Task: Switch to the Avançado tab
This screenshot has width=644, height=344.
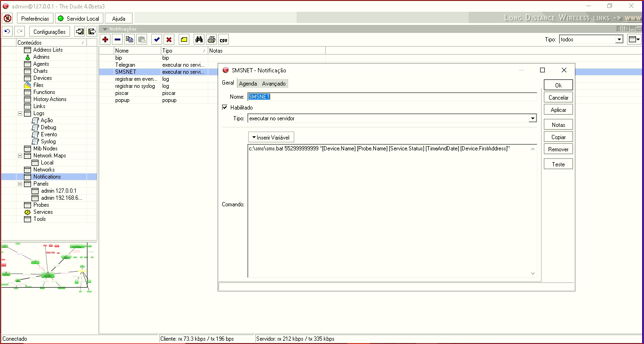Action: pos(274,83)
